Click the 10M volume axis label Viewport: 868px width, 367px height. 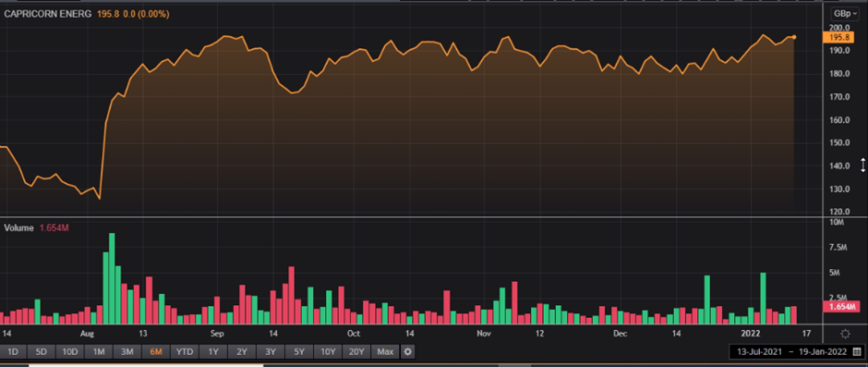click(838, 222)
